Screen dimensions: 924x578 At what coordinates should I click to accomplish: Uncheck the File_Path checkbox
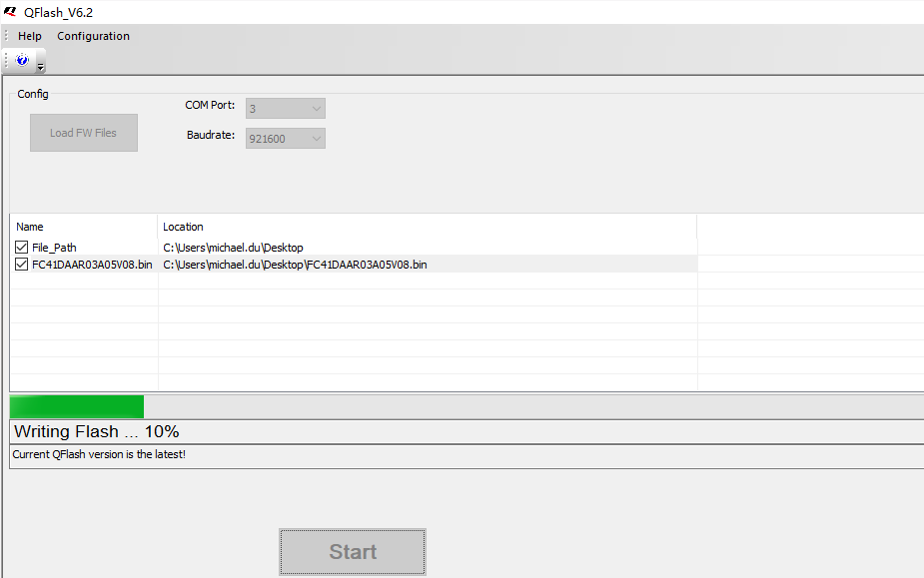(22, 248)
